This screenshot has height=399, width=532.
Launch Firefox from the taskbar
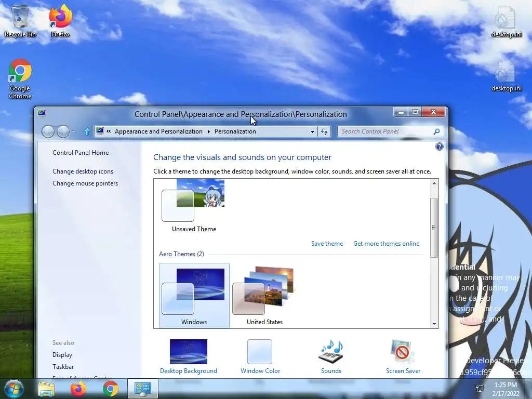(x=78, y=389)
